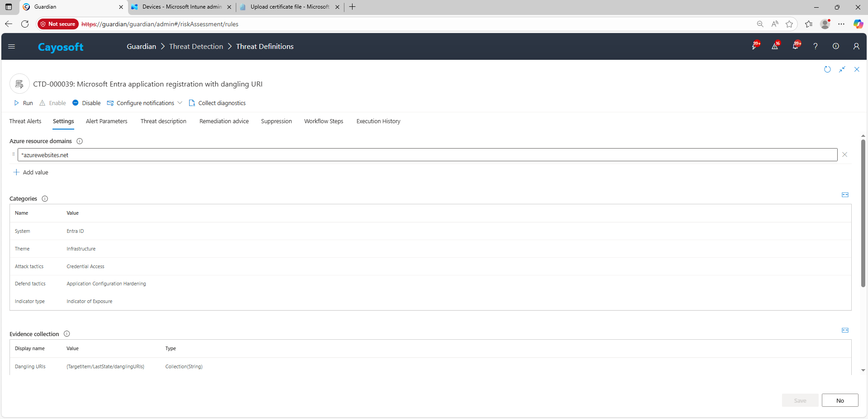Collapse the threat definition panel
868x419 pixels.
[x=842, y=69]
